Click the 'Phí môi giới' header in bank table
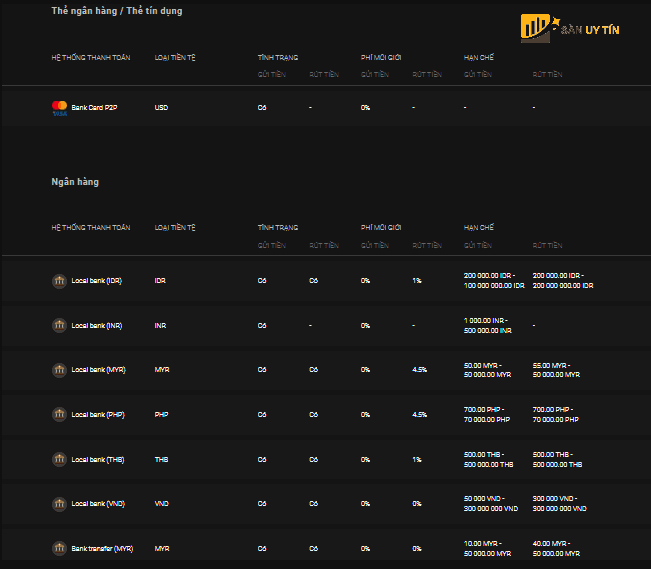 pos(379,228)
